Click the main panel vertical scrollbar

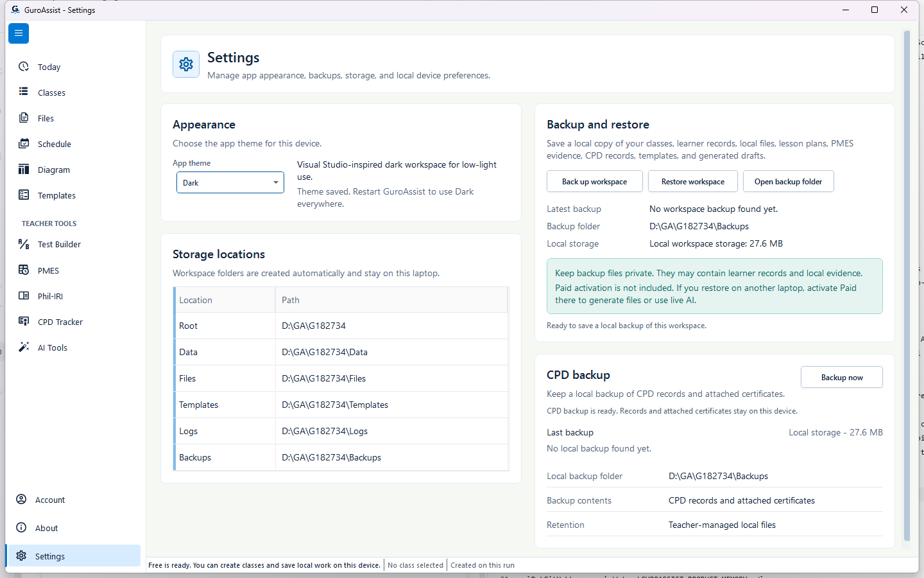907,286
